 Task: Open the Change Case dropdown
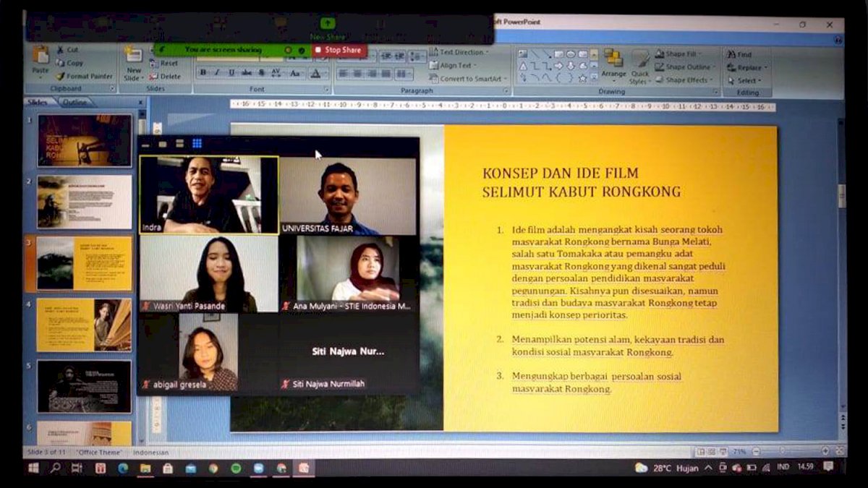coord(294,72)
